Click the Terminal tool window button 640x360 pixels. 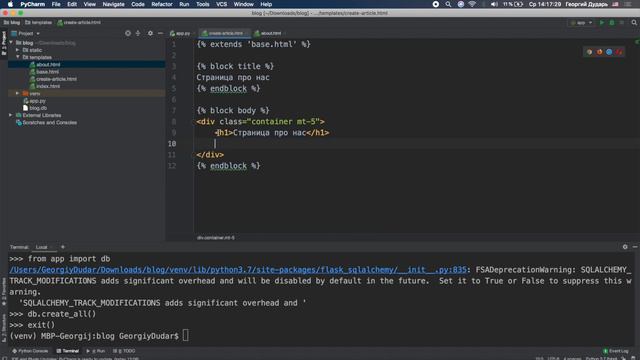click(68, 351)
